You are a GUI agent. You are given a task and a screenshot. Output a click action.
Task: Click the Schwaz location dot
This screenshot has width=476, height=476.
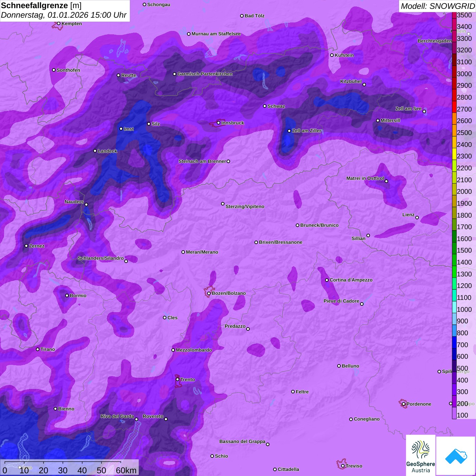[265, 106]
